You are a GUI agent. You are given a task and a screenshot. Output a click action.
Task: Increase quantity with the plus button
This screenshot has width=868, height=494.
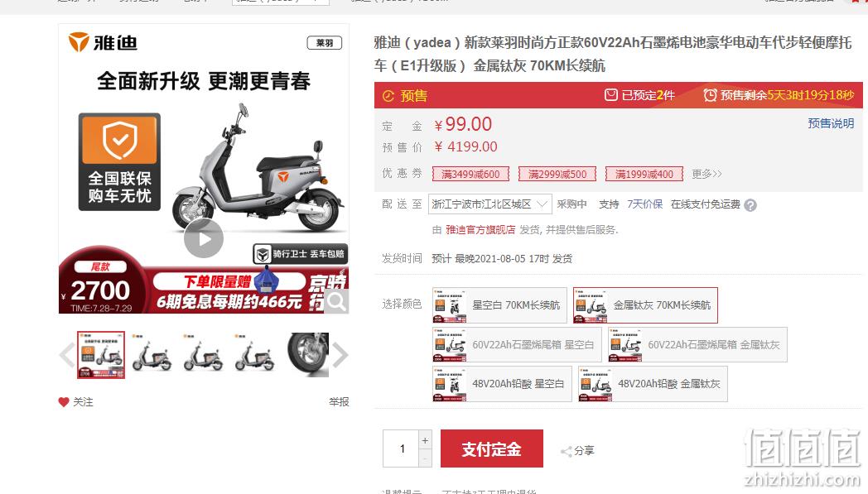pos(425,440)
